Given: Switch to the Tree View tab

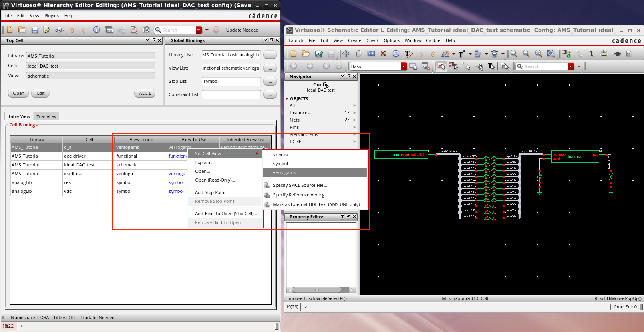Looking at the screenshot, I should tap(46, 117).
